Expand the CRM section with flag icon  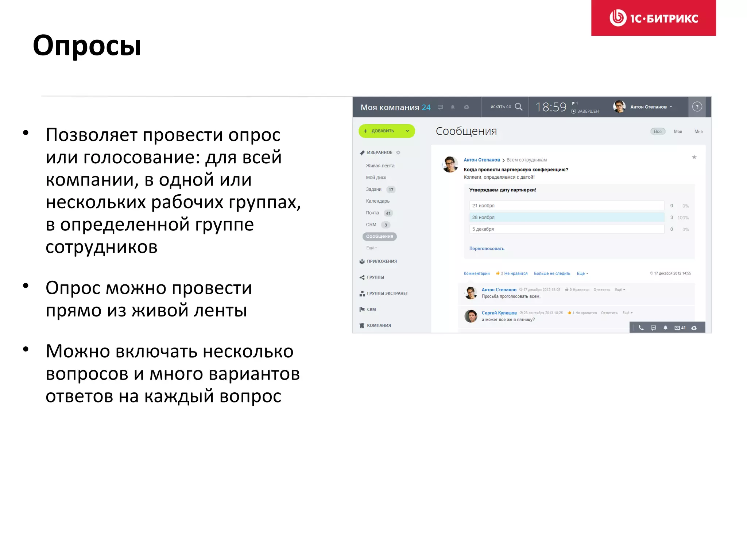368,310
